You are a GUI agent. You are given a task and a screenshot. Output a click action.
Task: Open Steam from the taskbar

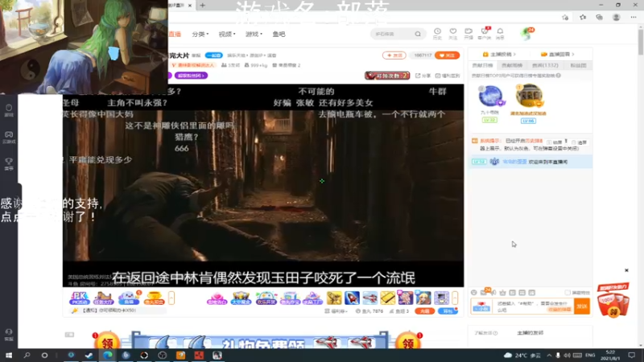pos(89,356)
